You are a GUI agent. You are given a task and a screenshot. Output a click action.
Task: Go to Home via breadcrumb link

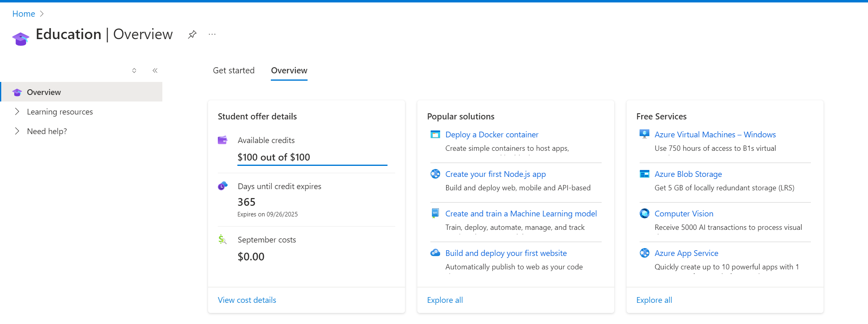24,14
